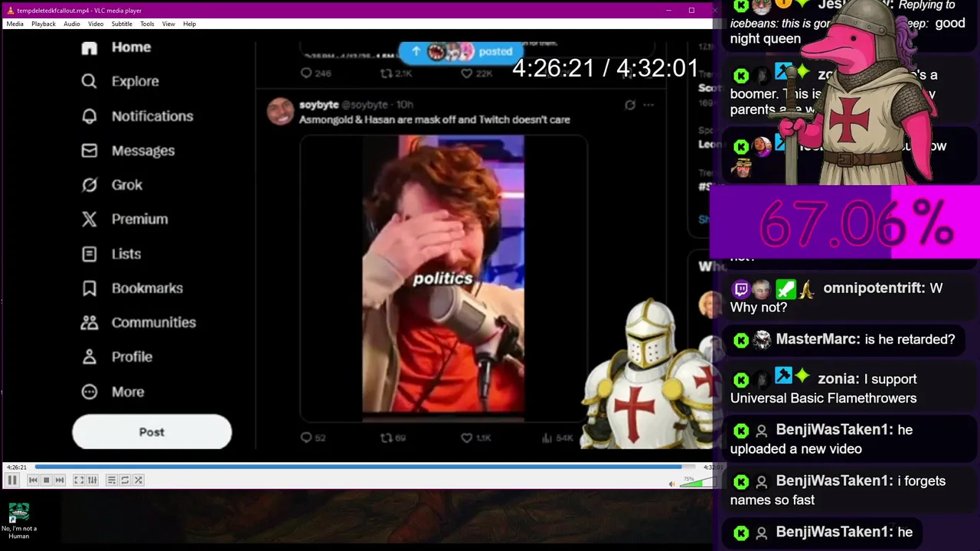Click the white Post button
The width and height of the screenshot is (980, 551).
click(152, 432)
